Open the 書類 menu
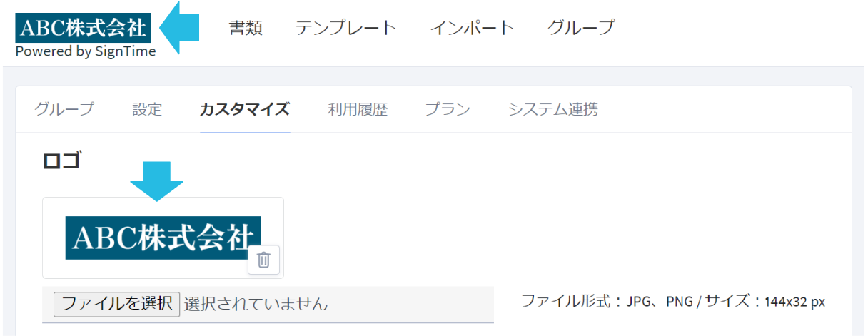The width and height of the screenshot is (868, 336). point(246,28)
